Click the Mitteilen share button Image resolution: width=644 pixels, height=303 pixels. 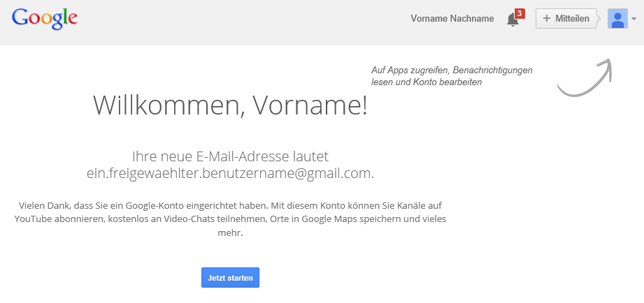tap(566, 18)
